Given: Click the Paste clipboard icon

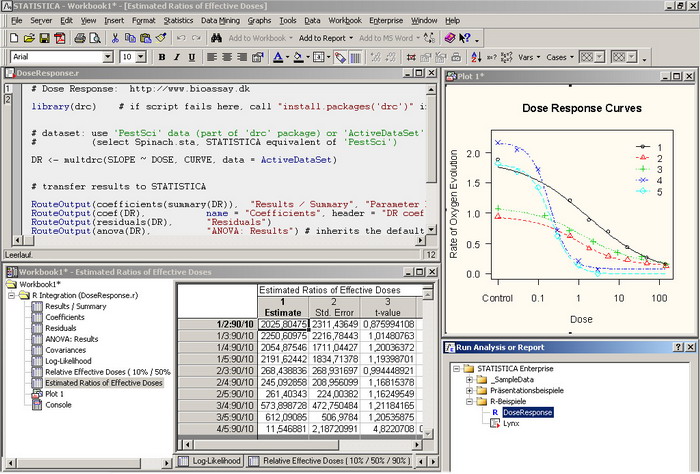Looking at the screenshot, I should (145, 38).
